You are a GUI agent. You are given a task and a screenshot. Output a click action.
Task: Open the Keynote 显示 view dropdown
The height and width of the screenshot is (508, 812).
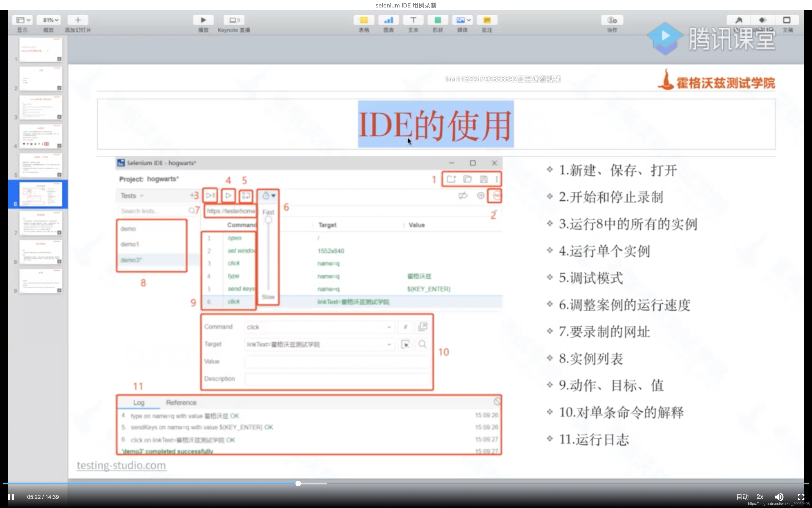click(x=22, y=20)
